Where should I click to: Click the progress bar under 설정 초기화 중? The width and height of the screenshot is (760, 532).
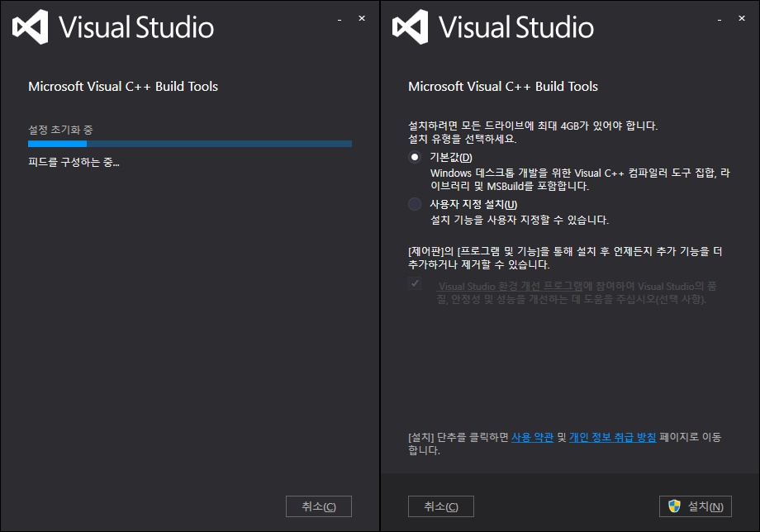190,144
